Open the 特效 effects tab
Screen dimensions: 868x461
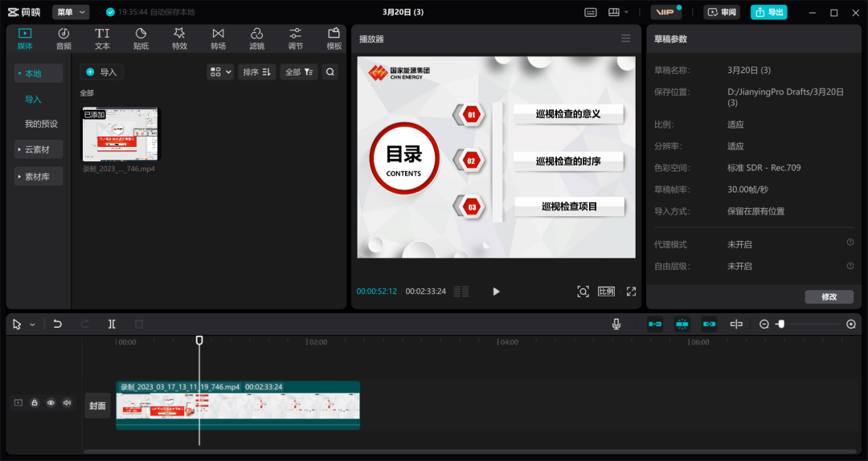click(x=179, y=38)
